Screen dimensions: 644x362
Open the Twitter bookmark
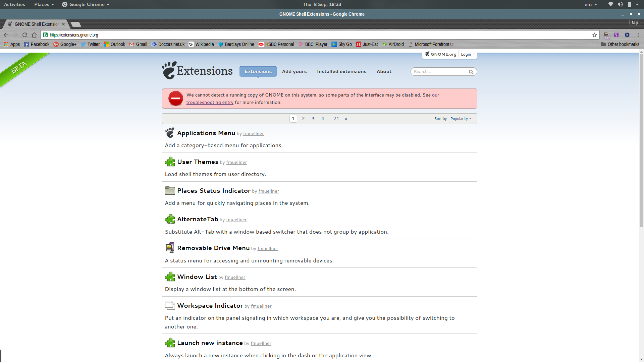point(90,44)
